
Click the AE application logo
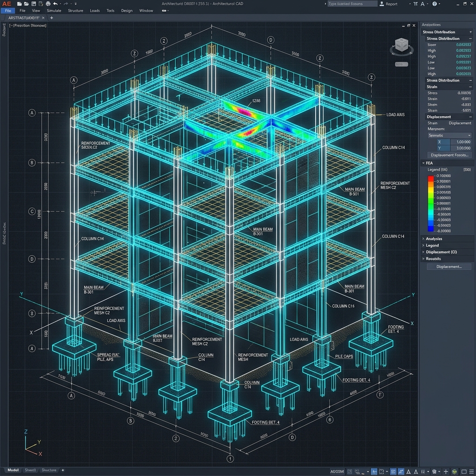7,4
